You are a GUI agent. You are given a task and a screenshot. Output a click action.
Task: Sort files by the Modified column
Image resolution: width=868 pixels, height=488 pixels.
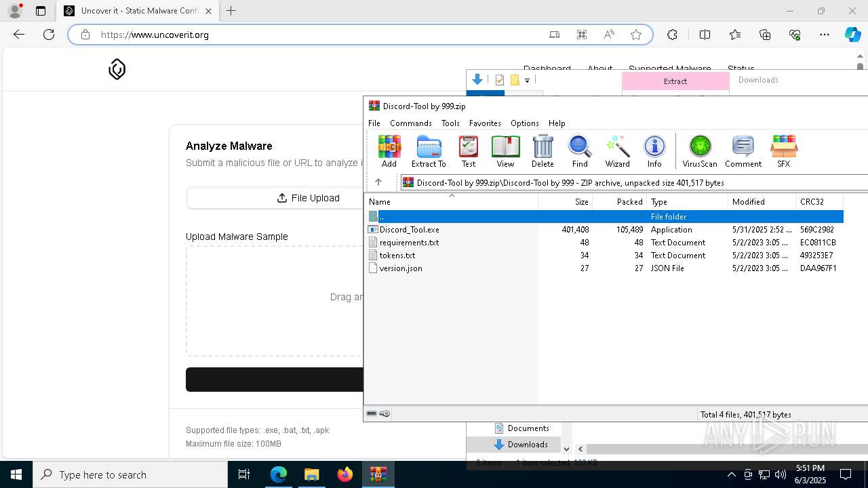pyautogui.click(x=762, y=202)
